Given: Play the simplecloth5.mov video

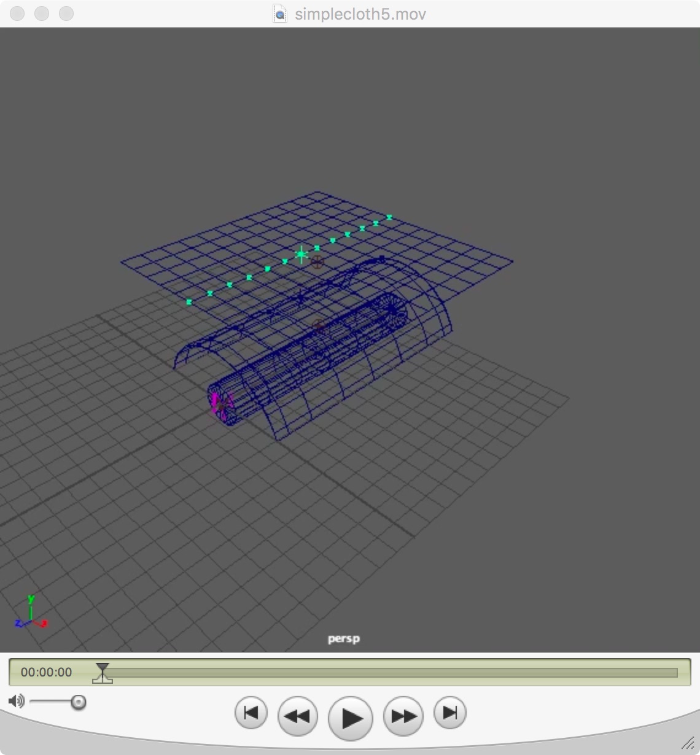Looking at the screenshot, I should point(351,718).
